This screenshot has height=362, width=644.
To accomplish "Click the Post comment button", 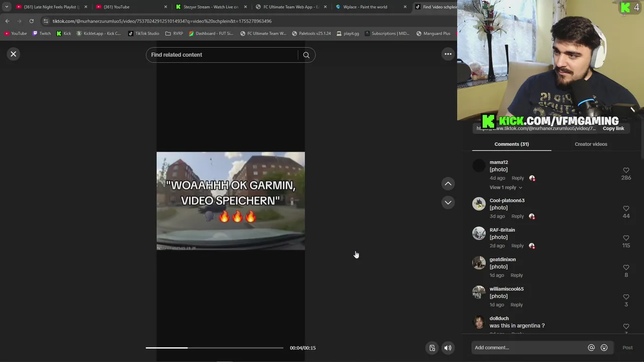I will point(627,348).
